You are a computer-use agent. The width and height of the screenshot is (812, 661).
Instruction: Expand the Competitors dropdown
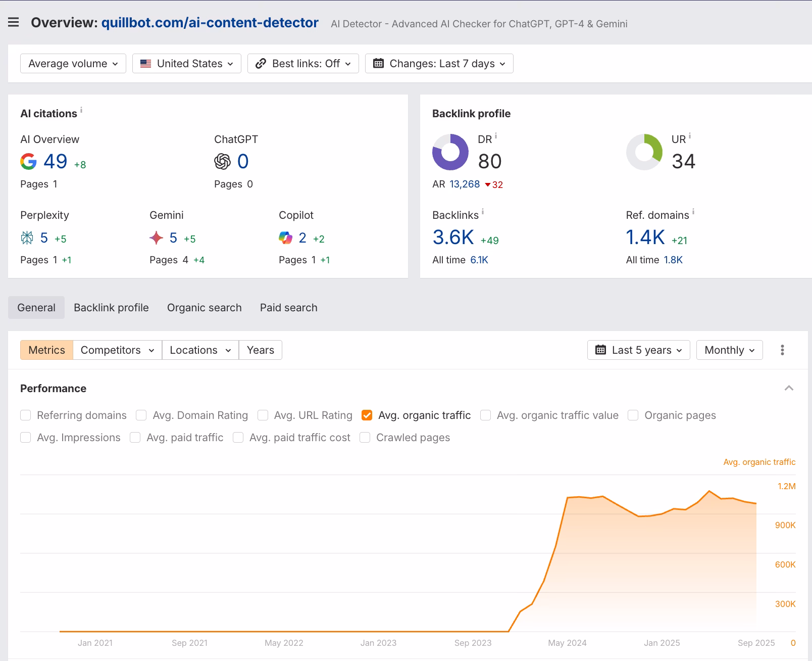[118, 350]
